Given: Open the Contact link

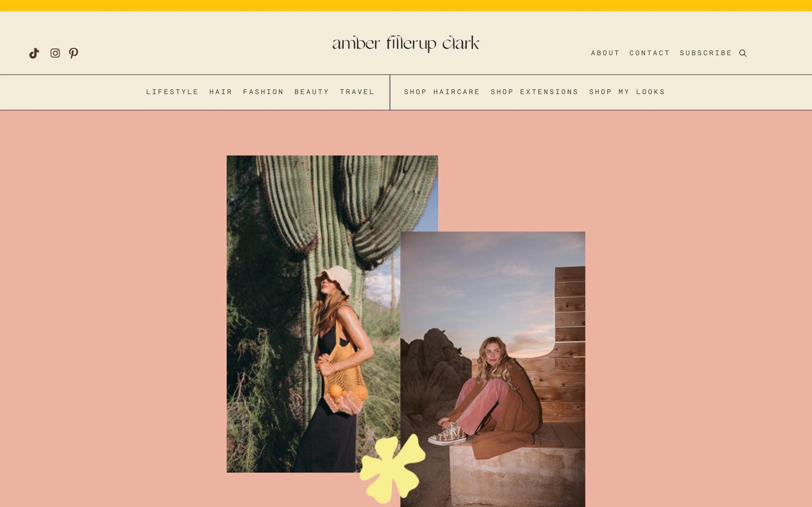Looking at the screenshot, I should (x=650, y=53).
